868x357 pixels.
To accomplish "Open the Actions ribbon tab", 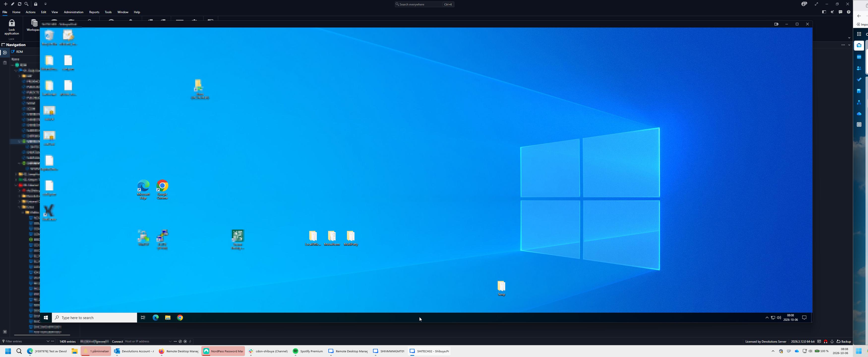I will pyautogui.click(x=30, y=12).
